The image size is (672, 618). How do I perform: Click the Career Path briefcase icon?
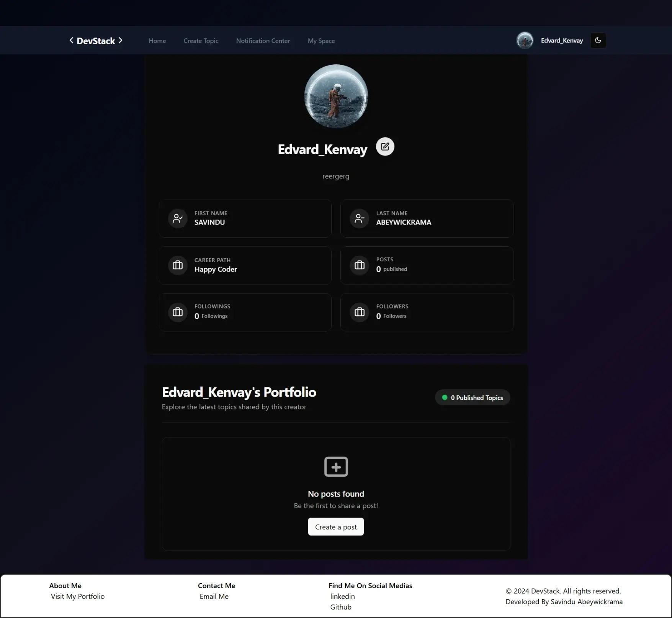[x=178, y=265]
